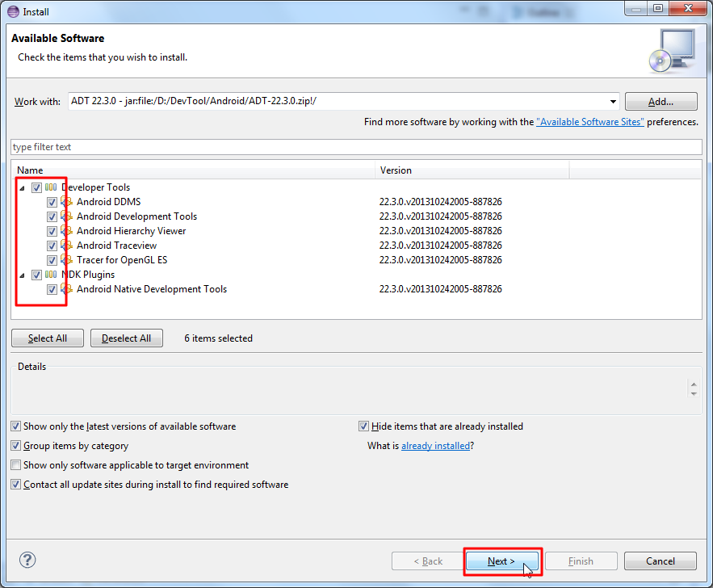
Task: Click the Cancel button
Action: click(x=661, y=561)
